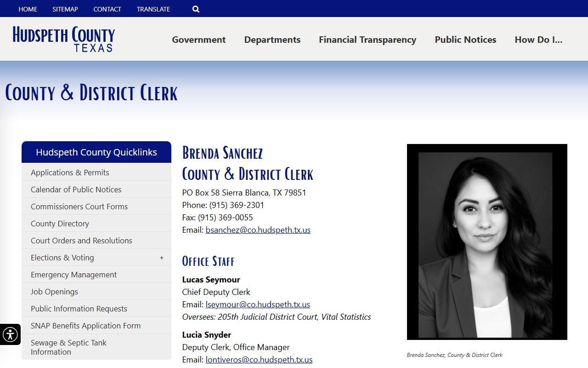This screenshot has height=368, width=588.
Task: Click the Hudspeth County Quicklinks header
Action: point(96,152)
